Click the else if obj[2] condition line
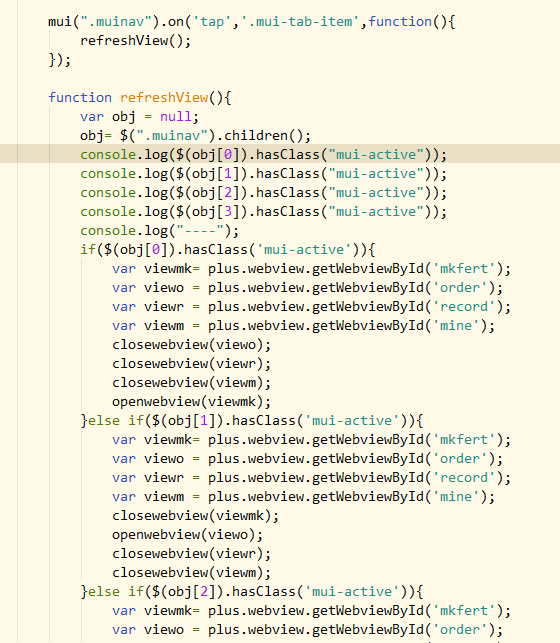The image size is (560, 643). coord(252,592)
